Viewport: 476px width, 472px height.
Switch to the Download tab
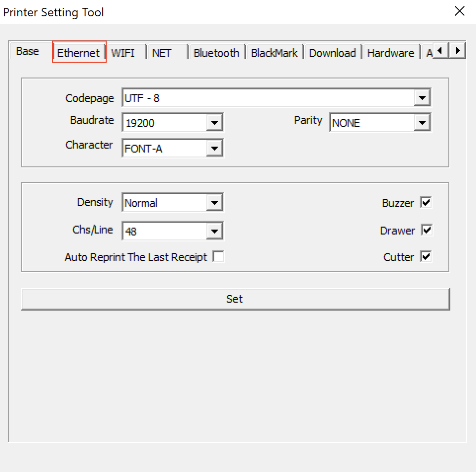click(332, 53)
